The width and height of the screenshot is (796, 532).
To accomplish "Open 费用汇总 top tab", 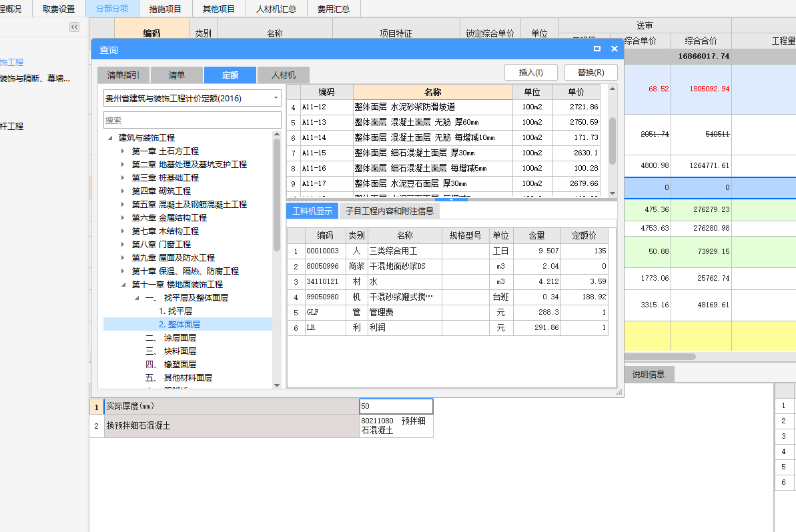I will (334, 9).
